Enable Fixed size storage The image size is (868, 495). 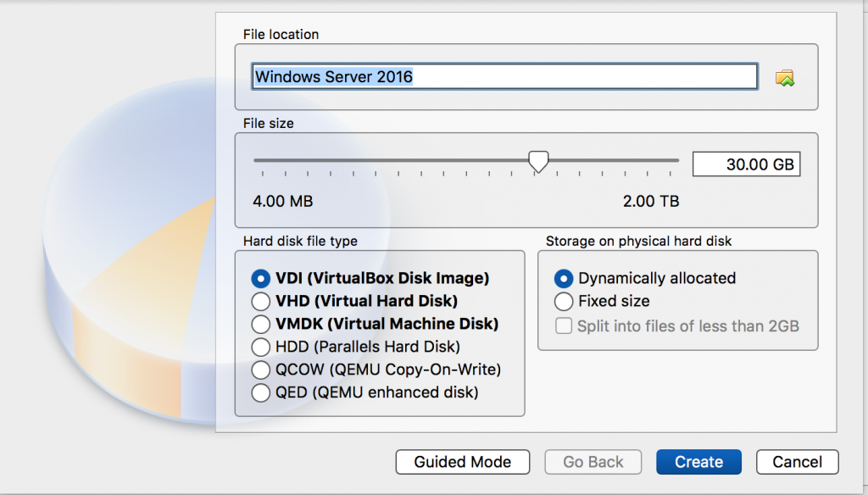pos(562,301)
